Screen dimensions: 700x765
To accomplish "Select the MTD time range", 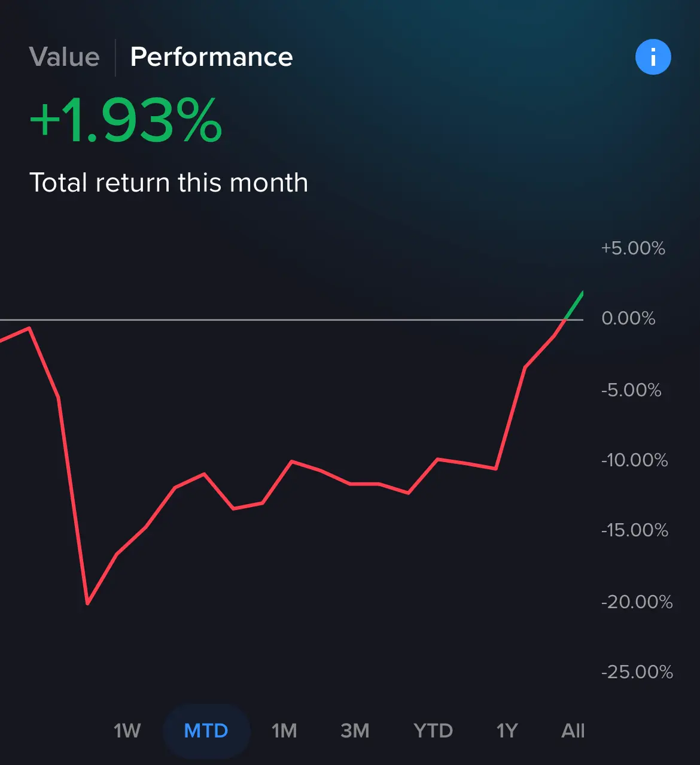I will (206, 731).
